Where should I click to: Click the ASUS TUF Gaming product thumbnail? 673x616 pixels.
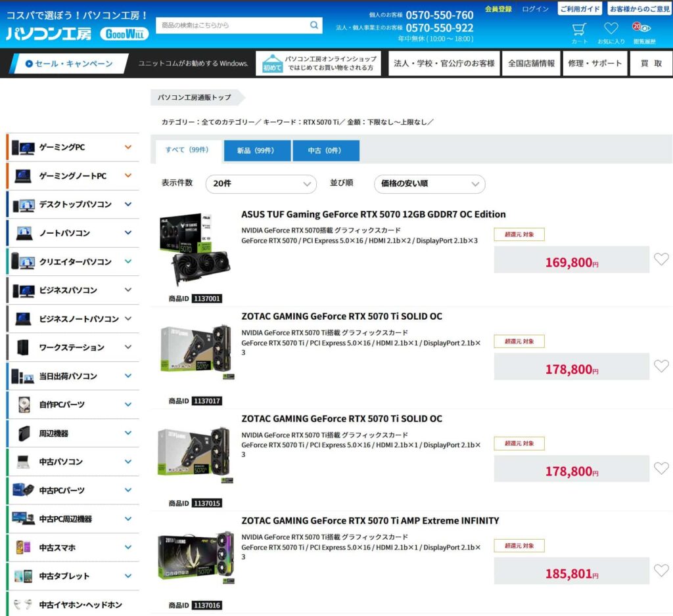[x=195, y=250]
